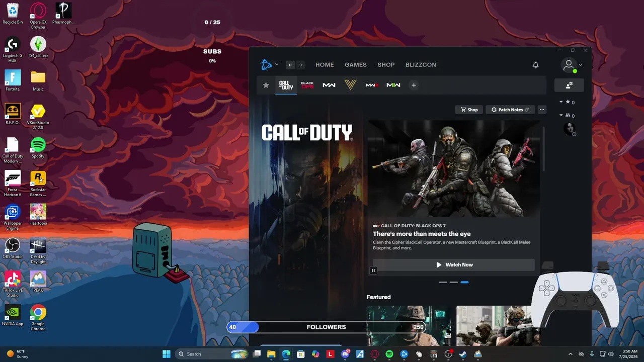Screen dimensions: 644x362
Task: Open Dead by Daylight desktop shortcut
Action: click(x=38, y=250)
